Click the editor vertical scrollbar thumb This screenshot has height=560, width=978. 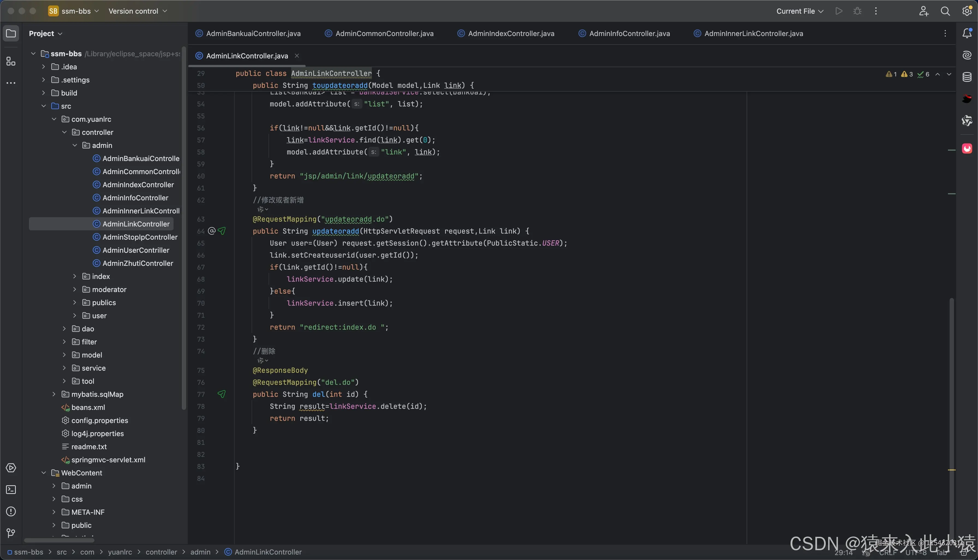[x=952, y=385]
